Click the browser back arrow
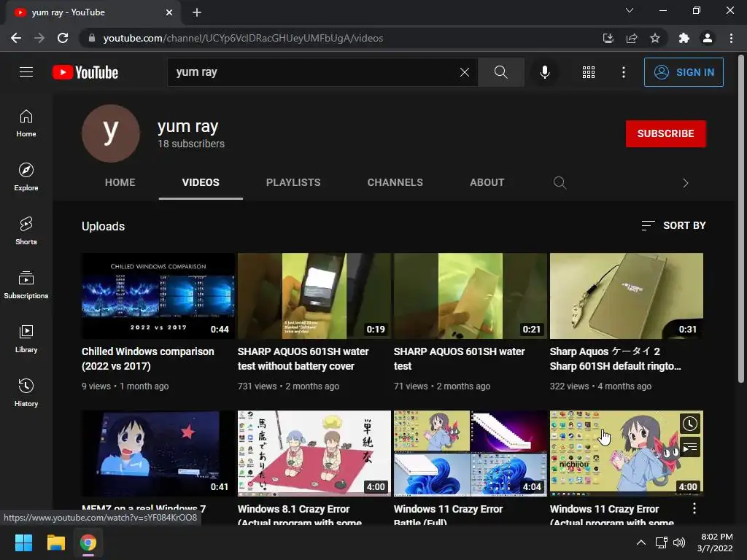The width and height of the screenshot is (747, 560). pyautogui.click(x=16, y=38)
